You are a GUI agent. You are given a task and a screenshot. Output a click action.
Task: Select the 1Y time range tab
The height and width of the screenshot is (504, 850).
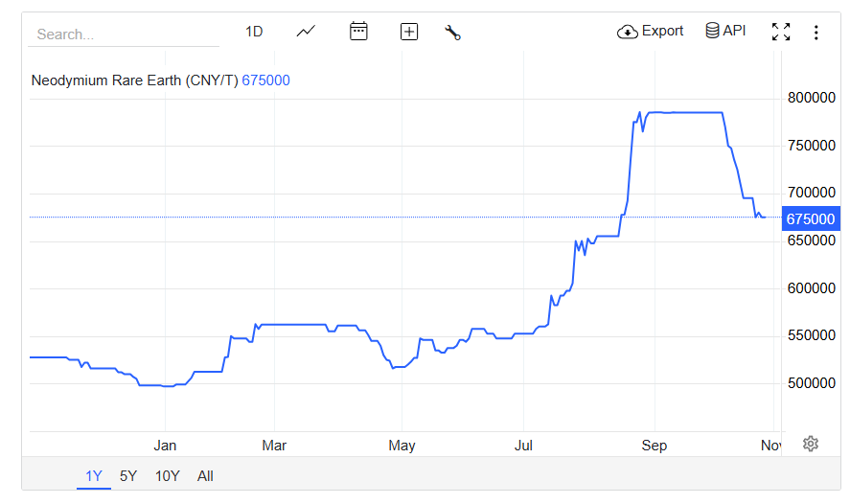pos(94,475)
